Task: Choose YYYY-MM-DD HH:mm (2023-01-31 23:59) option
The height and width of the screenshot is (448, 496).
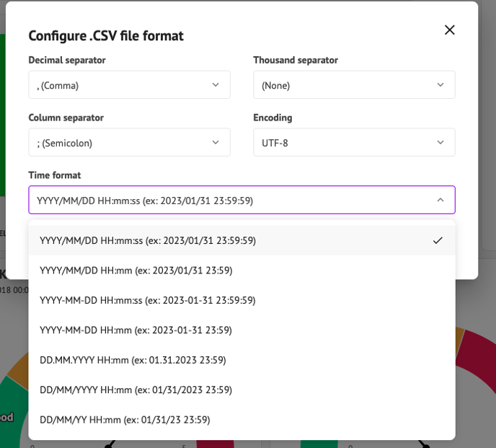Action: coord(242,330)
